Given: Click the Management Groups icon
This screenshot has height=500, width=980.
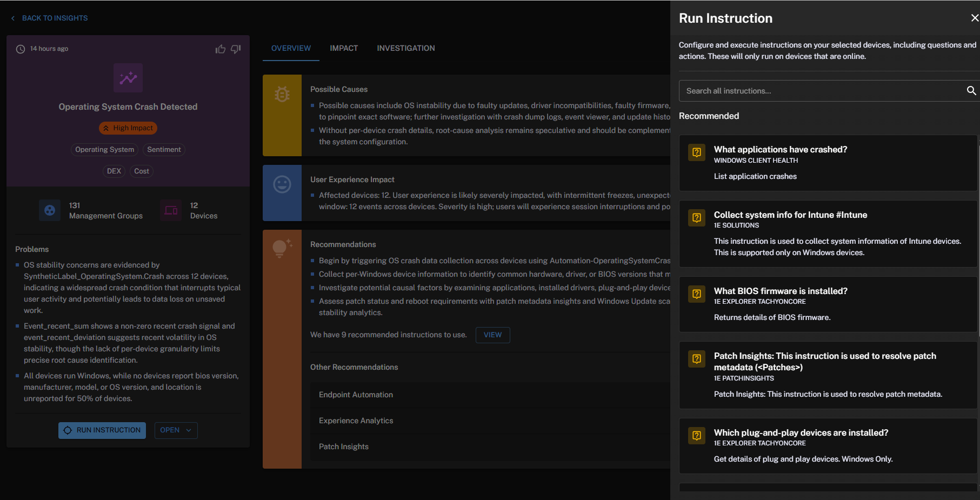Looking at the screenshot, I should pos(50,210).
